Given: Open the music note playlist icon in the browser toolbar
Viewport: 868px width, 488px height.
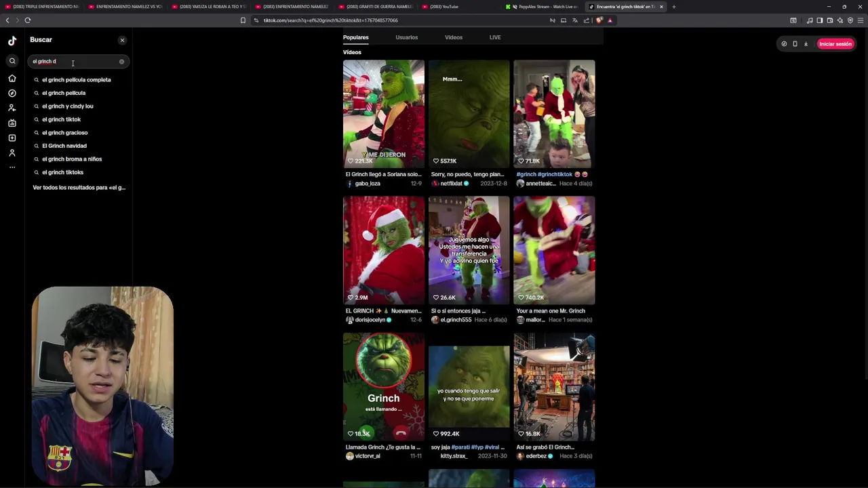Looking at the screenshot, I should [810, 20].
